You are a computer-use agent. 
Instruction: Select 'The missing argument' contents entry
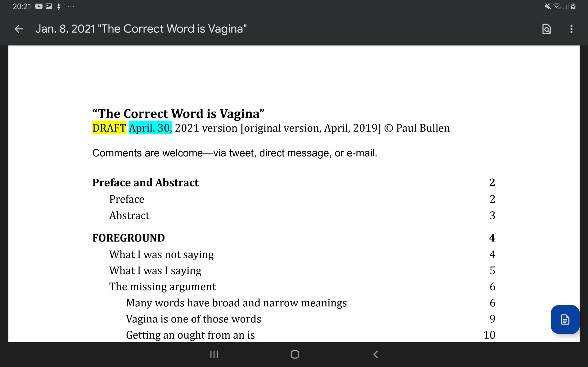point(162,287)
